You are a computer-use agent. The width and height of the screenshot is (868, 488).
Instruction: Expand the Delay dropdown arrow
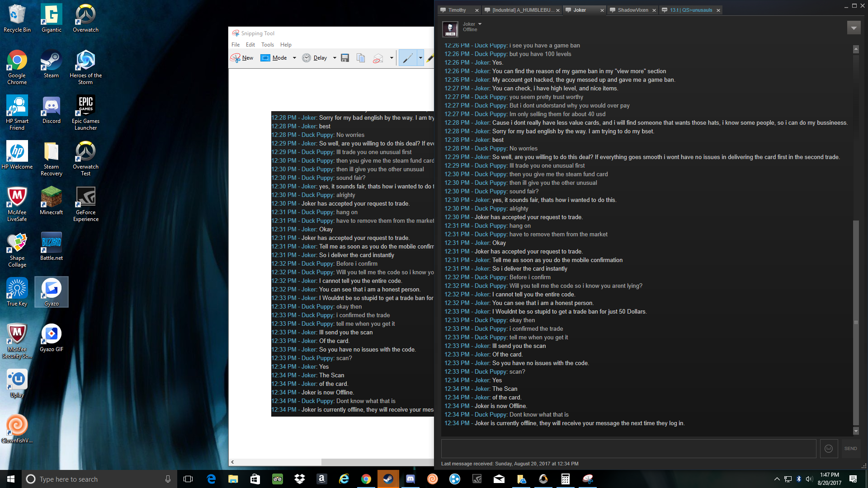click(x=335, y=58)
